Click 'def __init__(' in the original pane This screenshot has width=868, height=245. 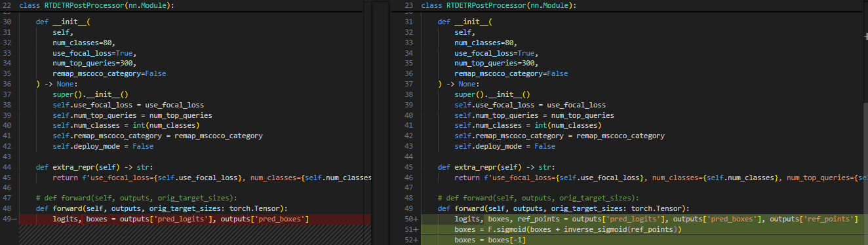coord(62,22)
